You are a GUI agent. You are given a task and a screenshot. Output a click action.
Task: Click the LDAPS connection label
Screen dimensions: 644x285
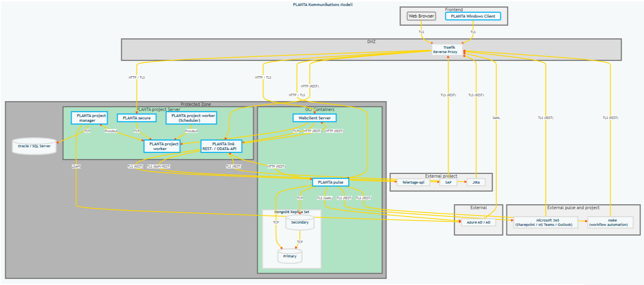76,166
